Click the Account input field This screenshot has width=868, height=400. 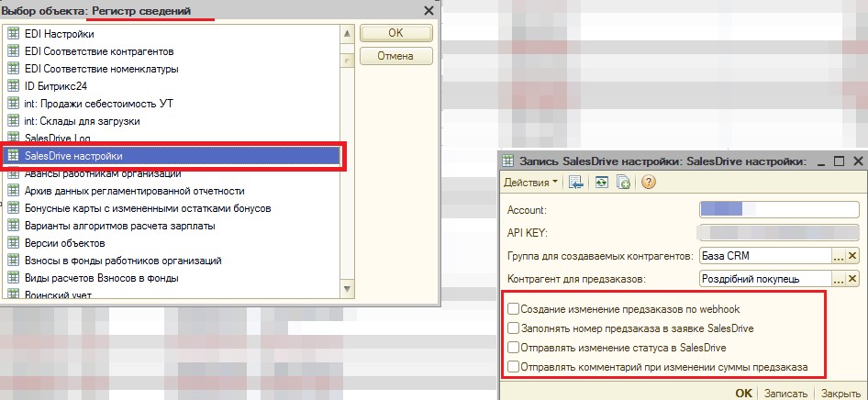[x=779, y=209]
